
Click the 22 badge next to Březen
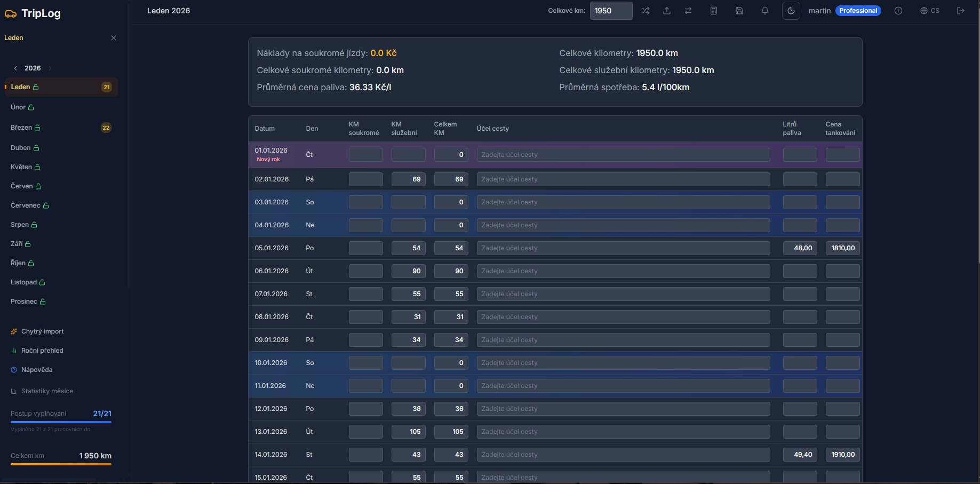pyautogui.click(x=106, y=128)
